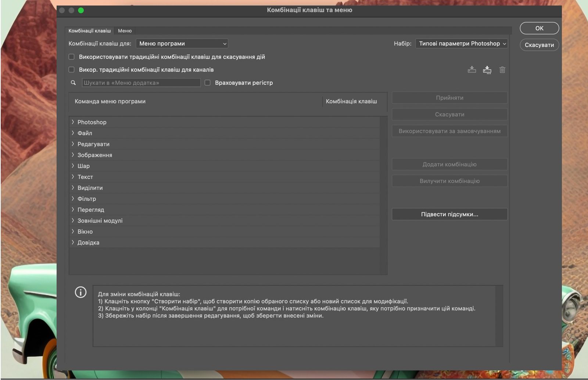The width and height of the screenshot is (588, 380).
Task: Click "Скасувати" button under "Прийняти"
Action: coord(449,114)
